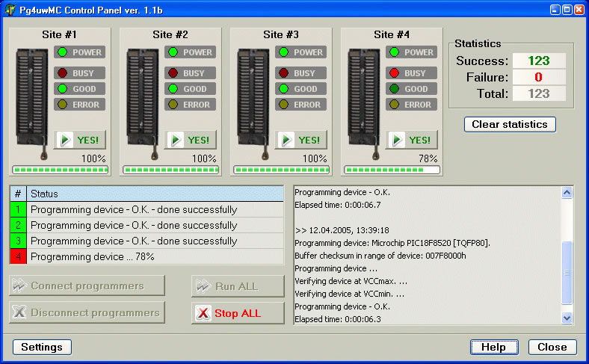This screenshot has width=589, height=364.
Task: Click the Site #1 progress bar
Action: tap(60, 170)
